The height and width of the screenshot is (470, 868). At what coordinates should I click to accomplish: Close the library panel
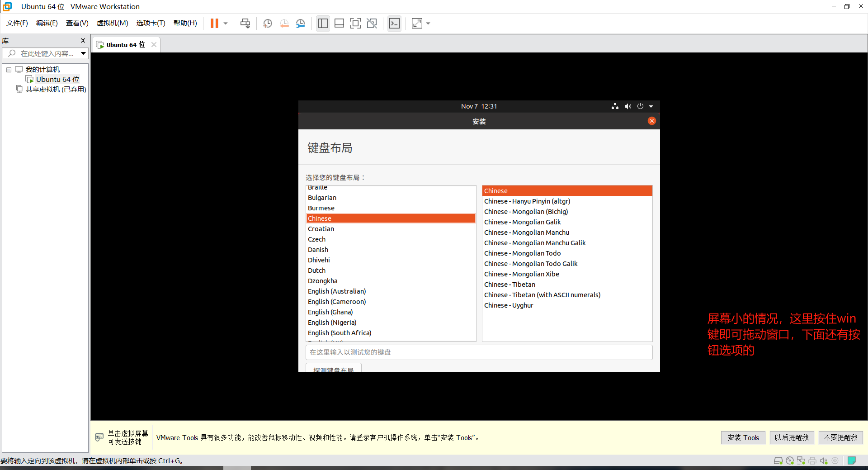pos(83,41)
